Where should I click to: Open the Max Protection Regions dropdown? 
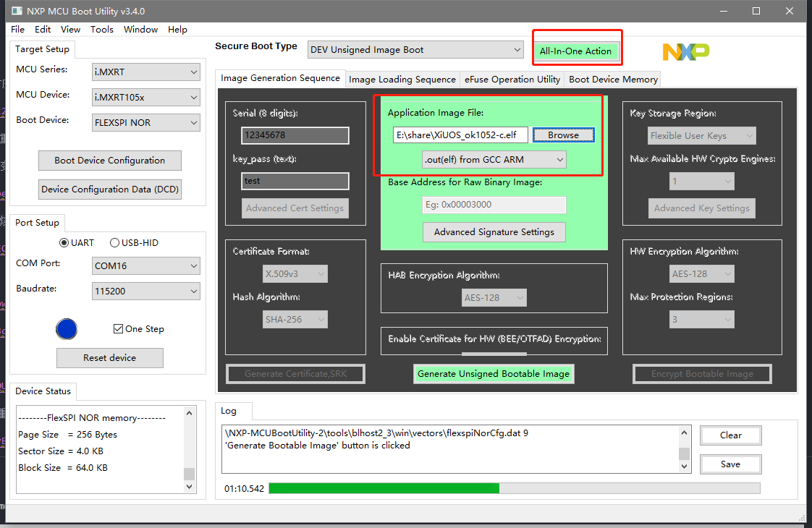pos(702,320)
